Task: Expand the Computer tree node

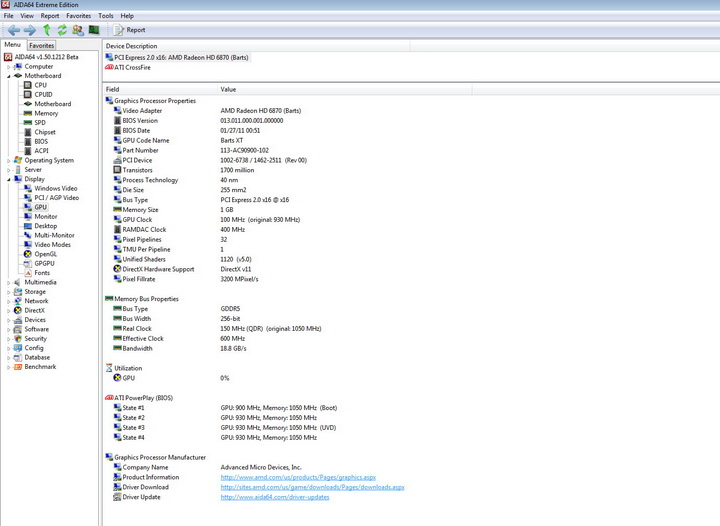Action: (x=8, y=67)
